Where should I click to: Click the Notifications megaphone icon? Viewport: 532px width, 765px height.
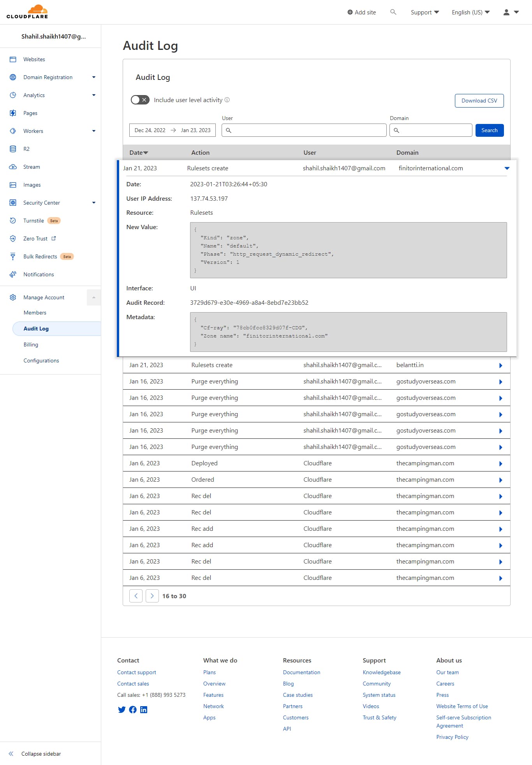(x=13, y=274)
